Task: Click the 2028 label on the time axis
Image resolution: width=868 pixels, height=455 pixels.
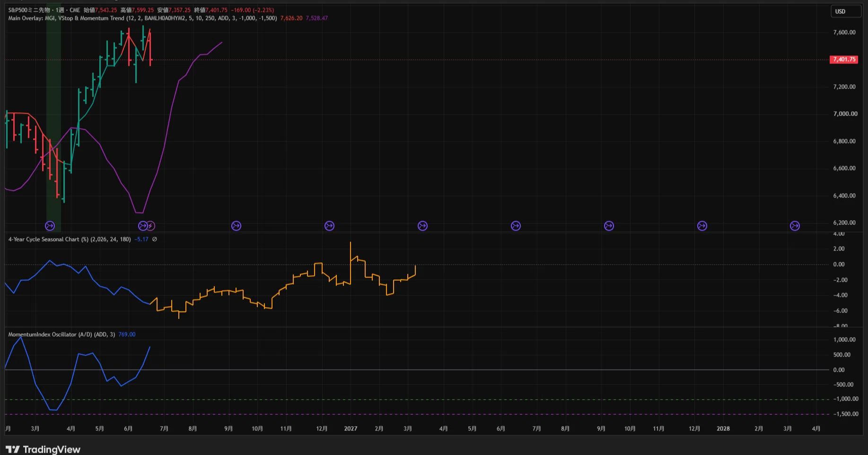Action: [723, 428]
